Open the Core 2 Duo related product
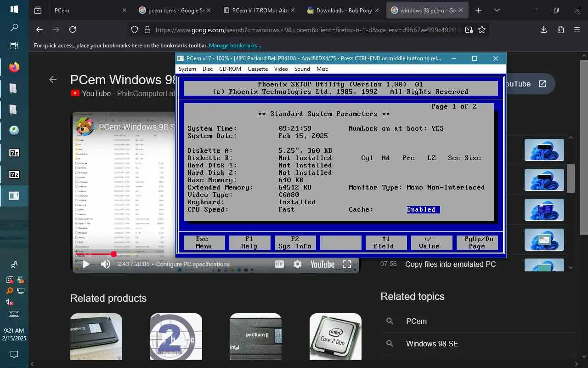 pos(335,337)
